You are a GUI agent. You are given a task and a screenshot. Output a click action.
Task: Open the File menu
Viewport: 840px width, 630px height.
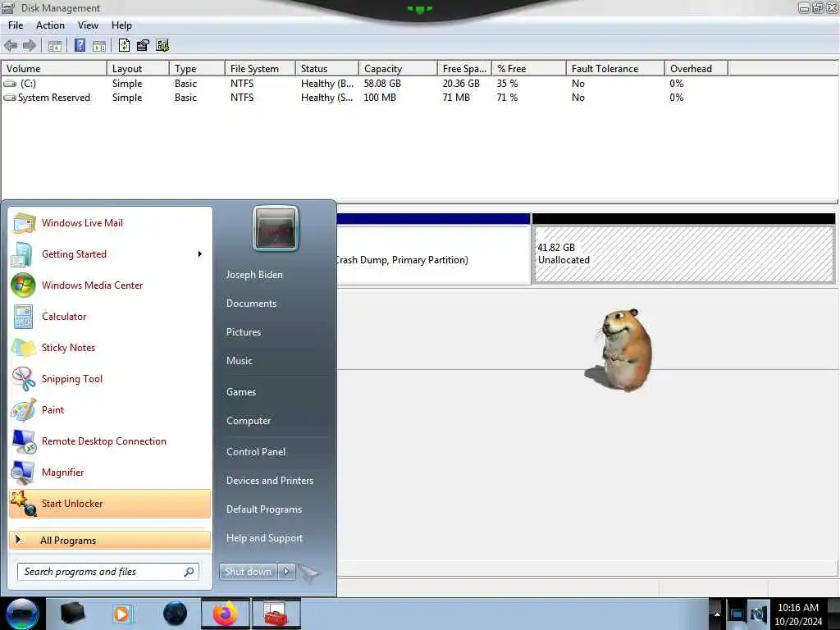[16, 25]
